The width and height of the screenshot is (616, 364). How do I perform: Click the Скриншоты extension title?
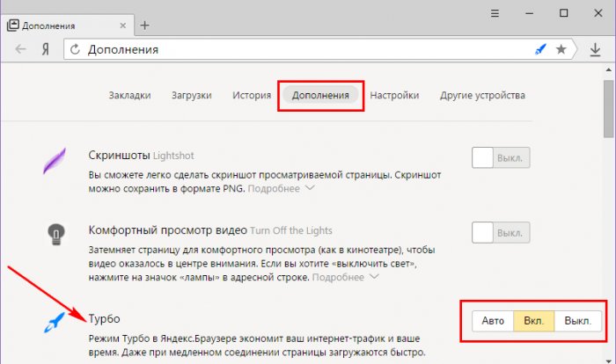point(119,155)
